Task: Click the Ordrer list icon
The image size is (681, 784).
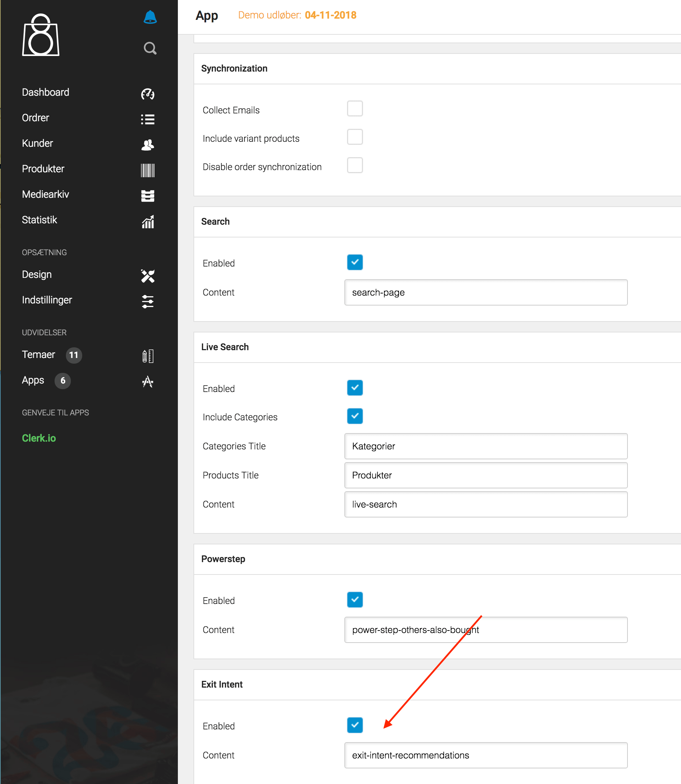Action: [x=147, y=119]
